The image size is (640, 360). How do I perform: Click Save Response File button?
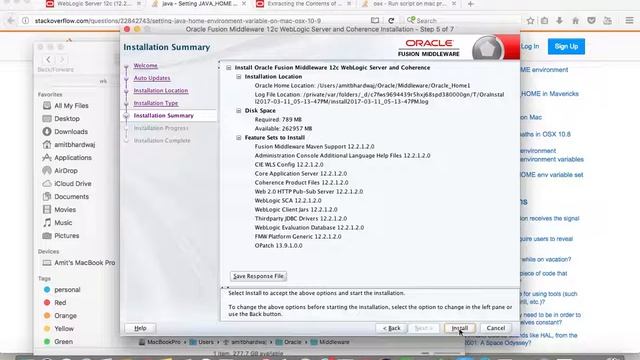tap(258, 276)
